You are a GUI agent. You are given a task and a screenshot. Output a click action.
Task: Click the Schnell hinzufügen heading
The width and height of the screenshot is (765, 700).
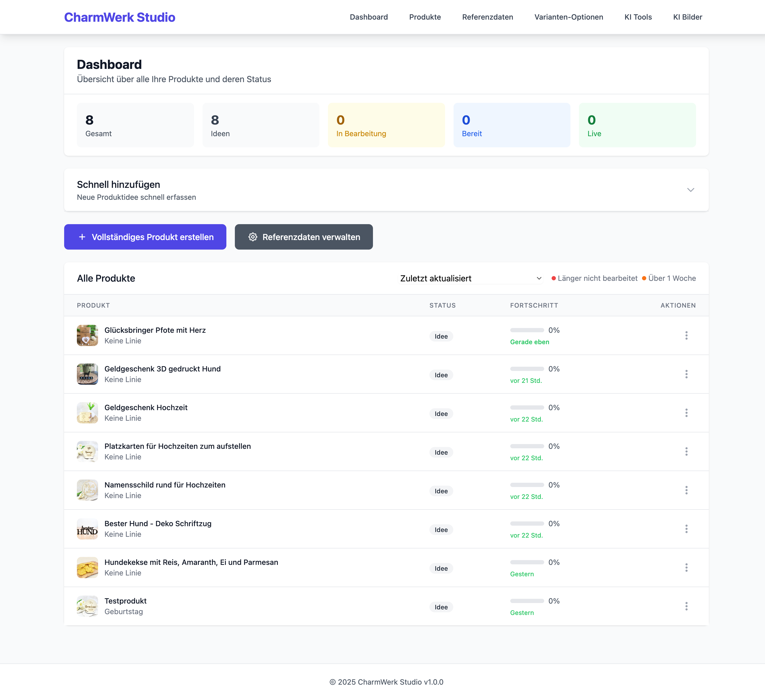point(118,185)
